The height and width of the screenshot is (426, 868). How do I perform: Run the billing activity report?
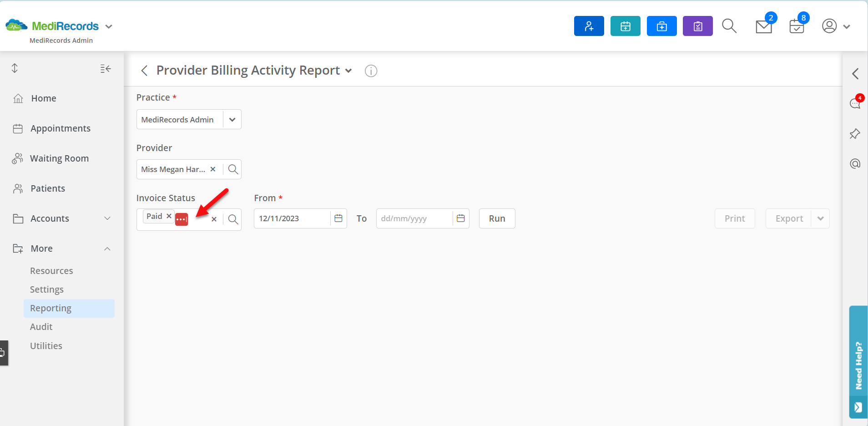coord(497,218)
